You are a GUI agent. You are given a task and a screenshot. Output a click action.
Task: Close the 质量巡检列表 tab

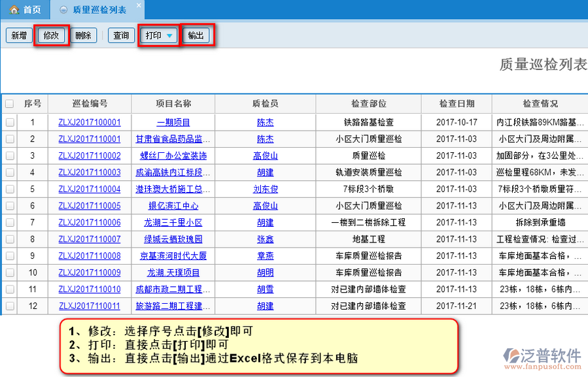click(x=138, y=6)
